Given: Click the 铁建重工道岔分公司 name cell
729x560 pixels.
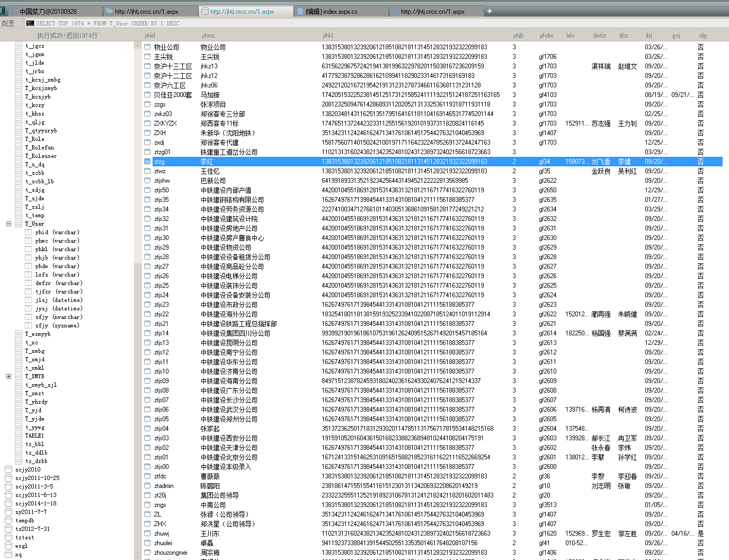Looking at the screenshot, I should coord(229,152).
